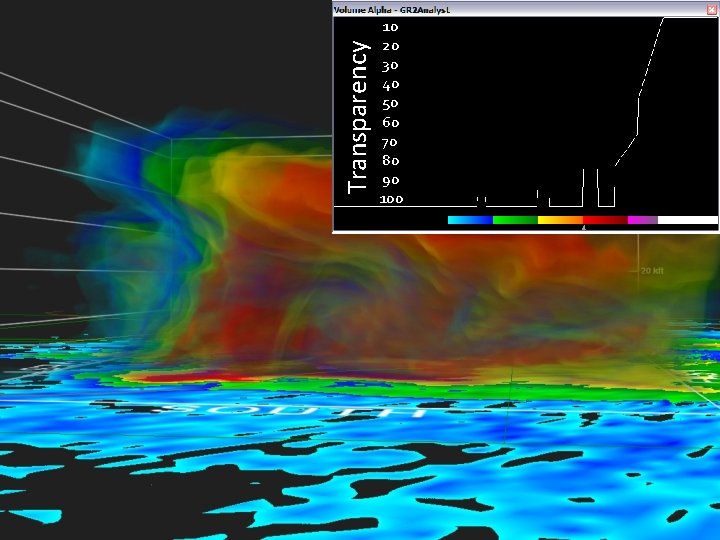Image resolution: width=720 pixels, height=540 pixels.
Task: Click the '100' transparency axis label
Action: [392, 199]
